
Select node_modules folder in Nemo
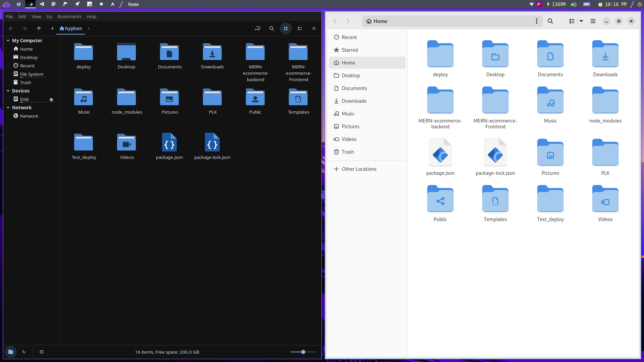[x=127, y=101]
